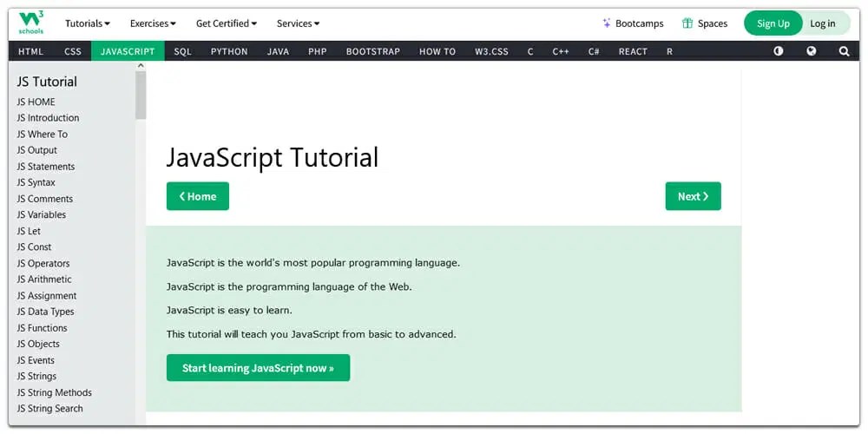Open JS Data Types in sidebar
This screenshot has width=868, height=434.
[45, 312]
